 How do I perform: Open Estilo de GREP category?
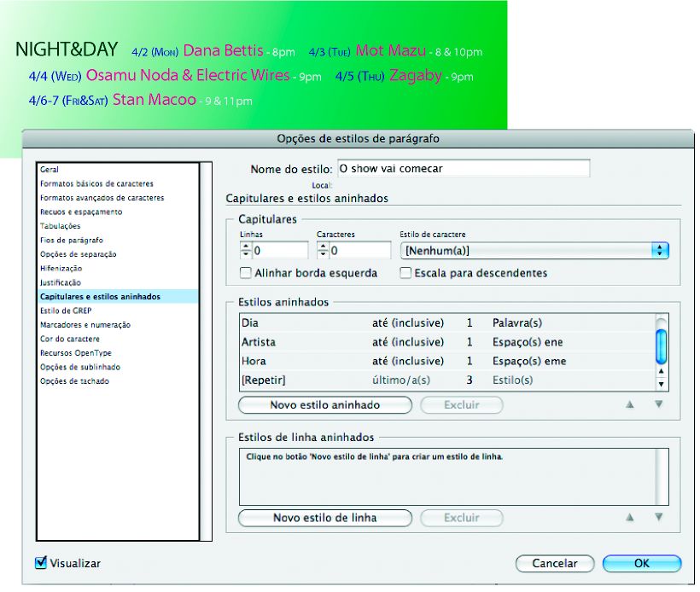click(x=66, y=311)
